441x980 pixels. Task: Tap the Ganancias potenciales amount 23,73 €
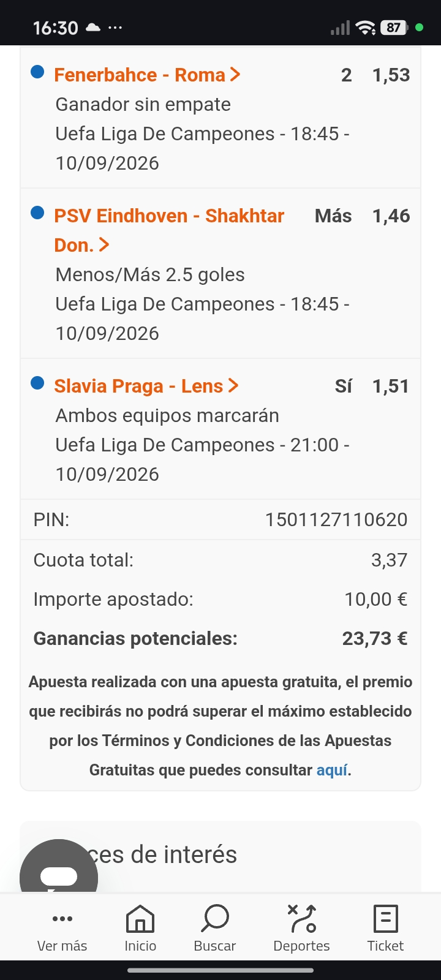tap(375, 638)
